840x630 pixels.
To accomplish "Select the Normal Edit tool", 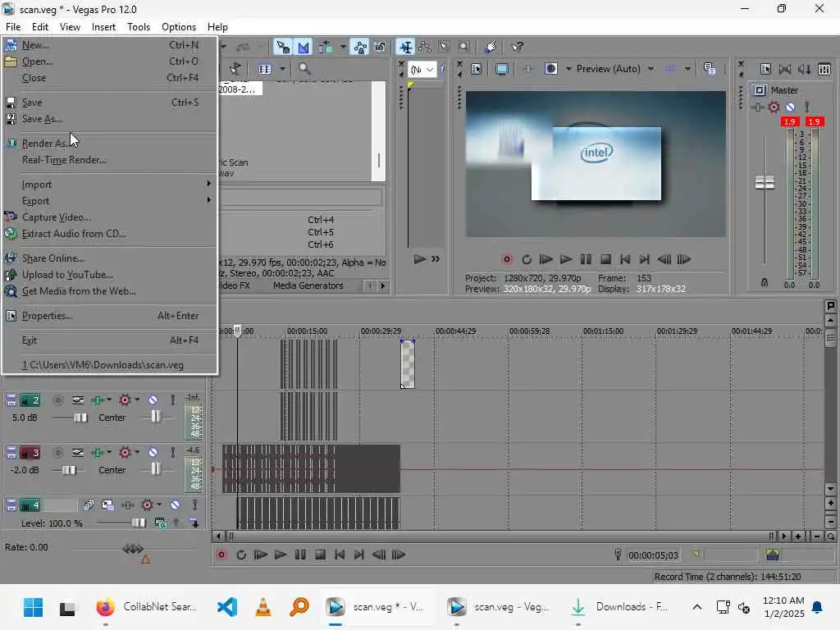I will click(x=405, y=47).
